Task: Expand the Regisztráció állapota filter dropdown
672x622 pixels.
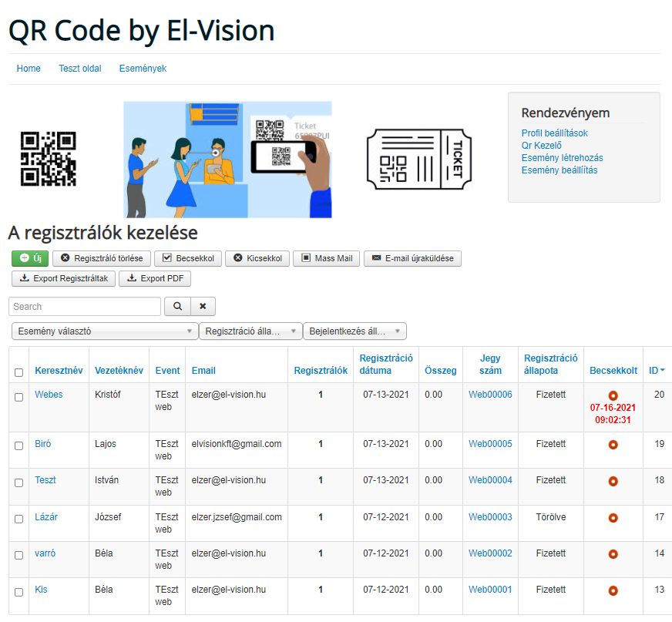Action: coord(250,331)
